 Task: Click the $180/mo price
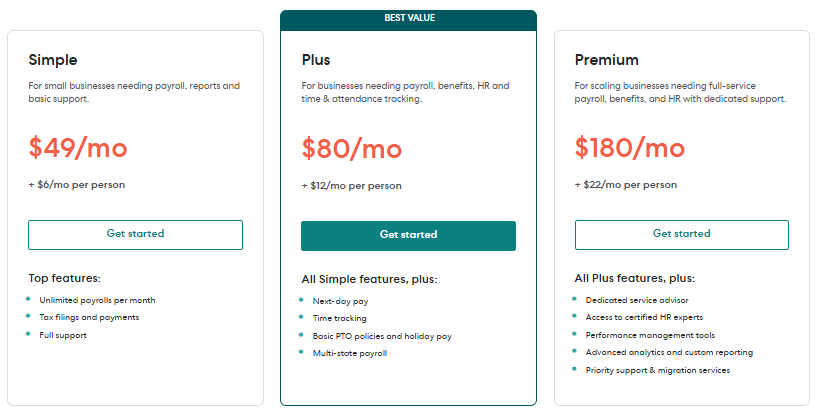tap(630, 148)
